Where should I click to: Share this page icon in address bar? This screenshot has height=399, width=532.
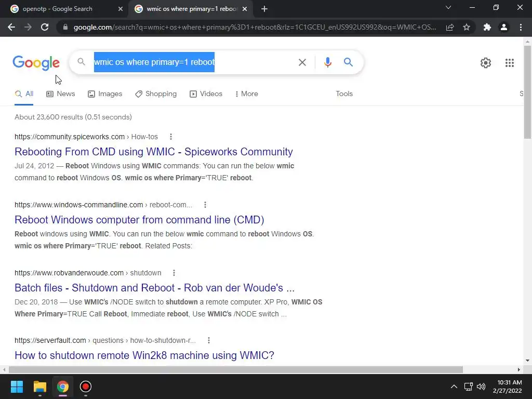click(450, 27)
